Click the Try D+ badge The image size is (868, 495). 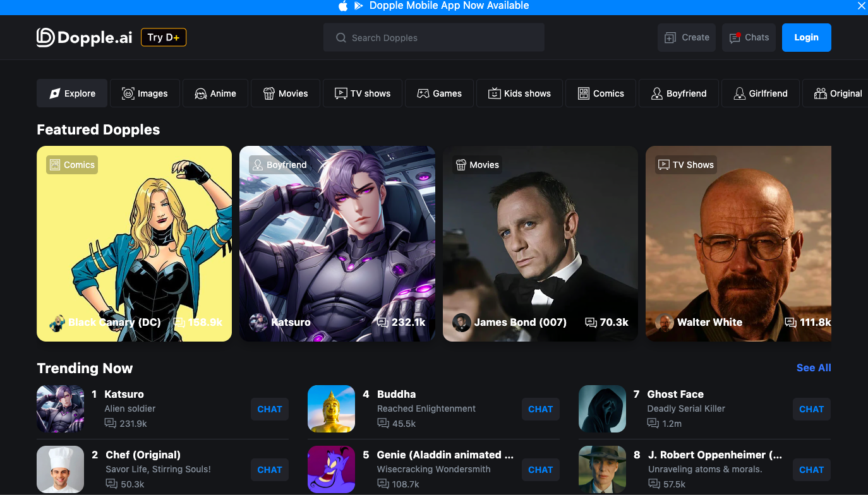click(x=163, y=37)
